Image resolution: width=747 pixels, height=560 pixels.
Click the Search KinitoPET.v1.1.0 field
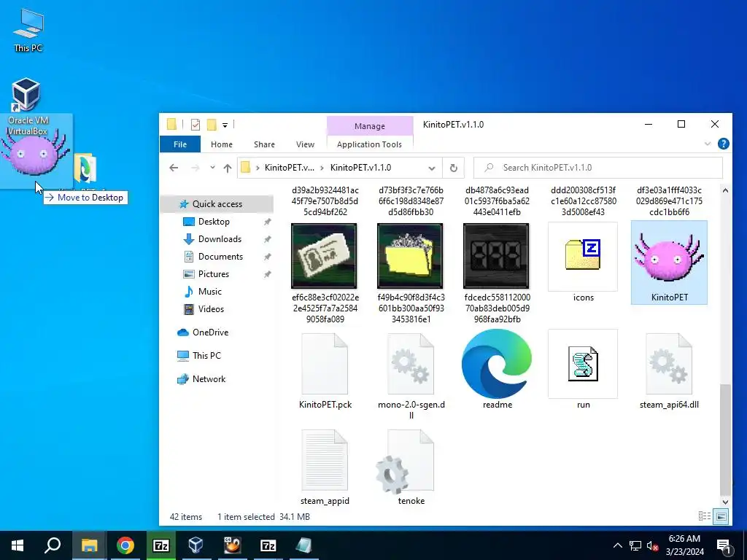pyautogui.click(x=598, y=168)
